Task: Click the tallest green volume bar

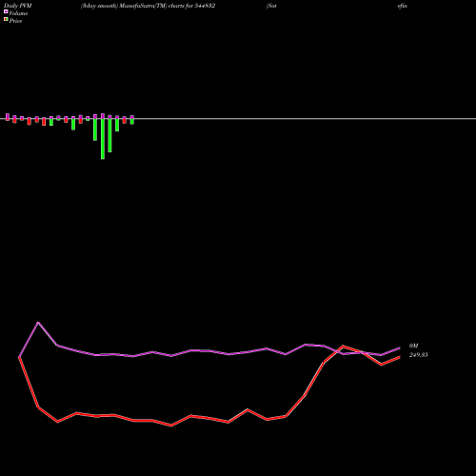Action: pyautogui.click(x=103, y=139)
